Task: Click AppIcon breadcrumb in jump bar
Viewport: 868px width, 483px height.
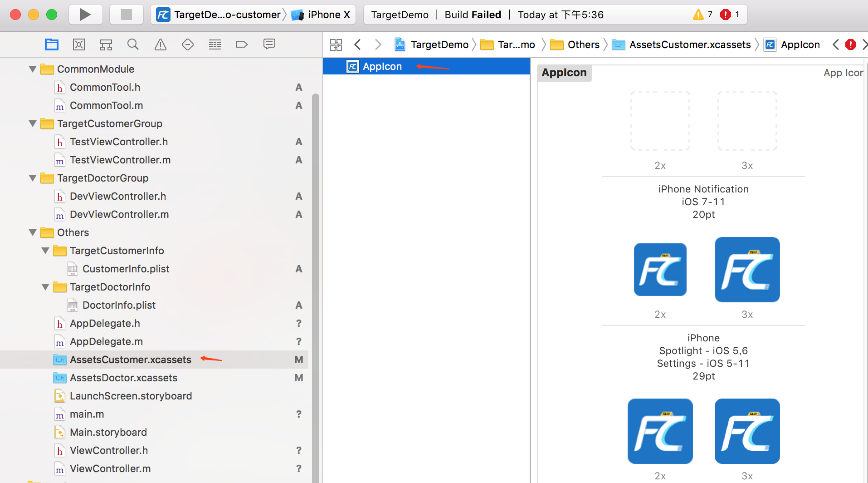Action: [792, 44]
